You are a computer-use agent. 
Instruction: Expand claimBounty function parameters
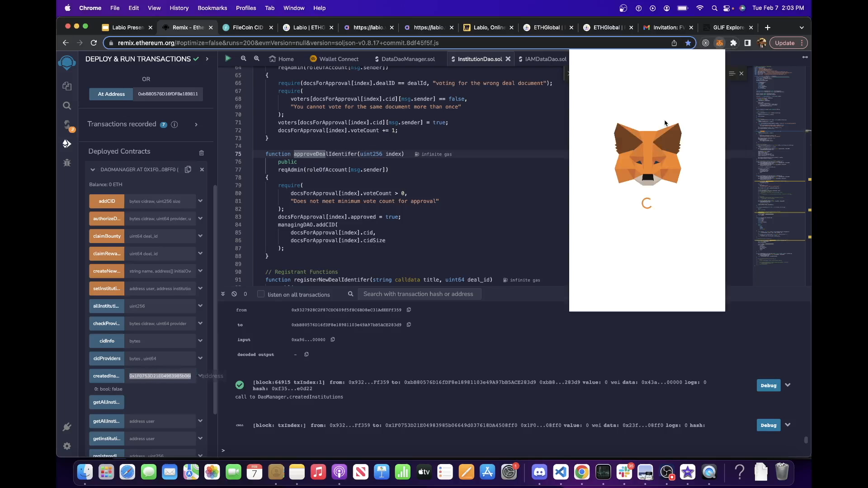[x=200, y=236]
